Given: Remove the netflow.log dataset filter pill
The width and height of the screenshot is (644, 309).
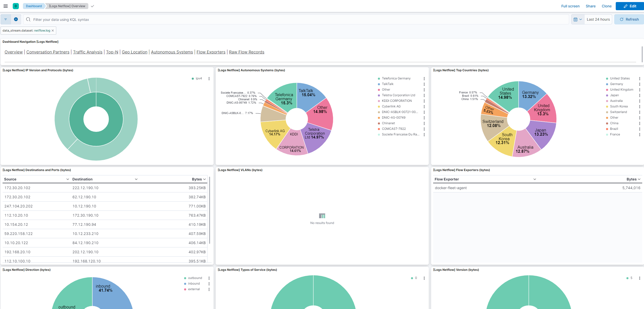Looking at the screenshot, I should (x=53, y=30).
